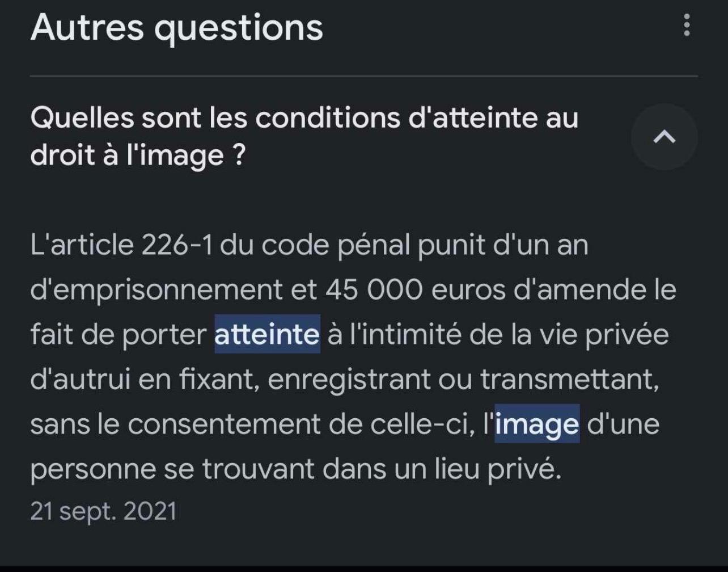Tap the question about droit à l'image

304,136
